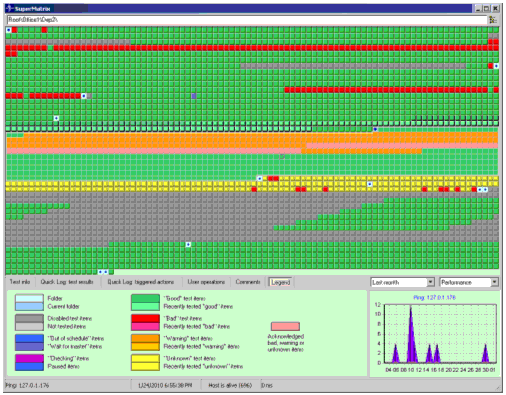The width and height of the screenshot is (506, 395).
Task: Open the User operations tab
Action: 206,282
